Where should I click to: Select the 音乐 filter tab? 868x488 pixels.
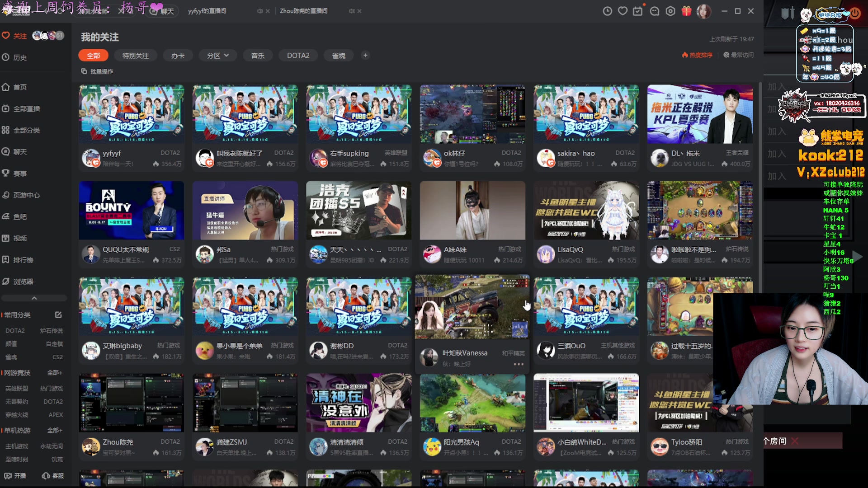258,56
